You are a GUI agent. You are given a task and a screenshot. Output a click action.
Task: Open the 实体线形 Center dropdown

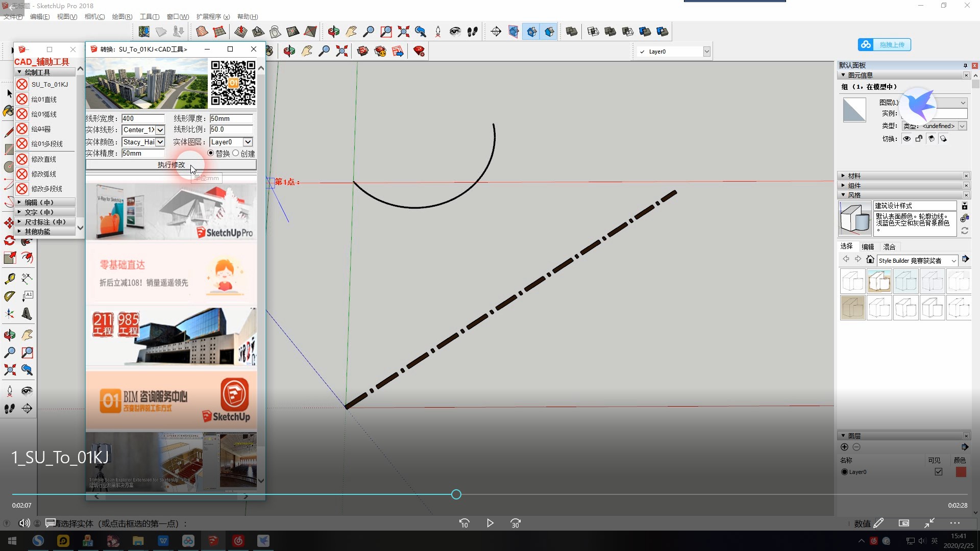click(160, 130)
